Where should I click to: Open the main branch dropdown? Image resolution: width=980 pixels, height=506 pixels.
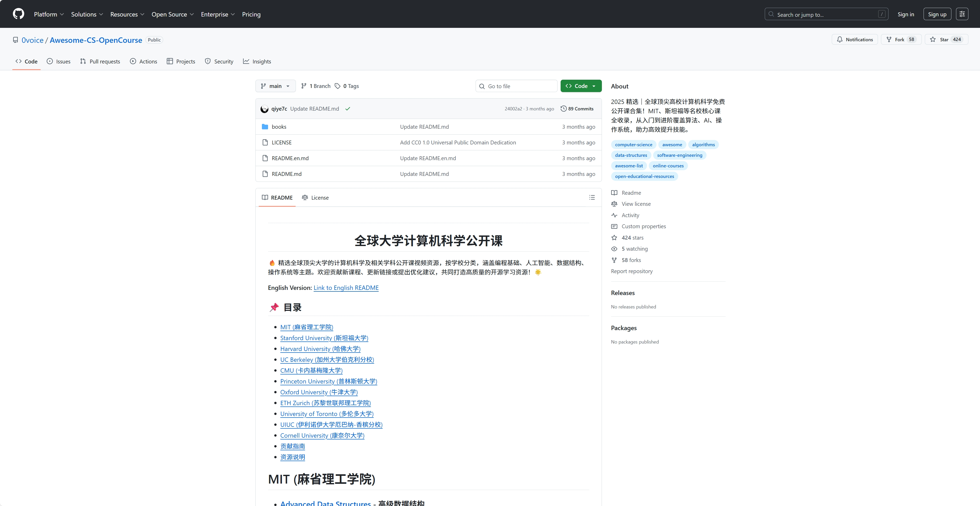[x=276, y=86]
